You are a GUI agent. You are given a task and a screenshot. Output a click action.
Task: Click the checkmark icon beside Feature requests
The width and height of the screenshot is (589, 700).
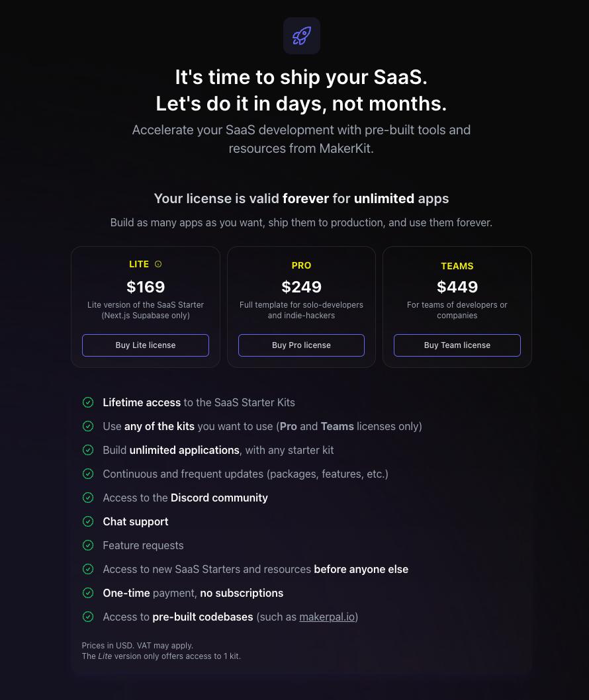[88, 545]
